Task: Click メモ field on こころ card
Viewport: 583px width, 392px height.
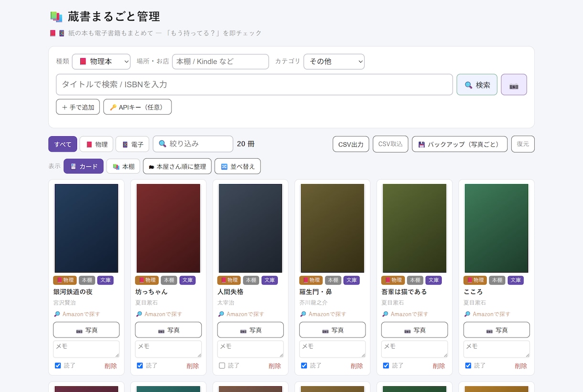Action: (497, 349)
